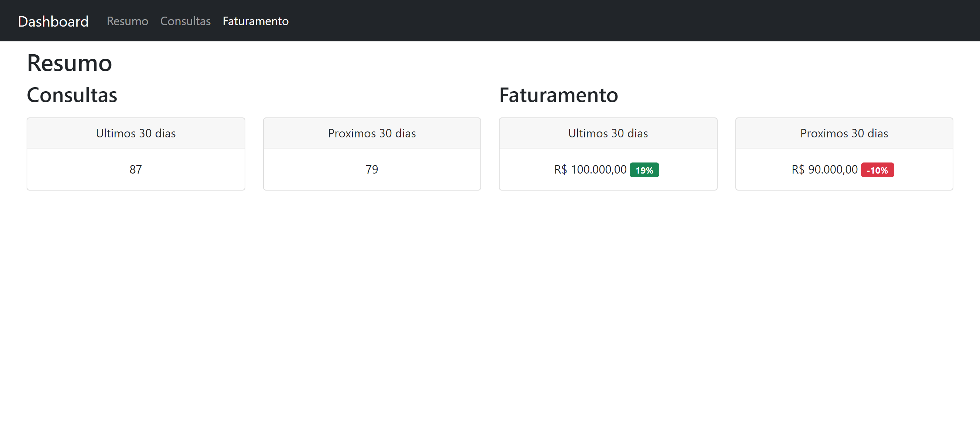Open the Faturamento navigation item

pos(256,21)
